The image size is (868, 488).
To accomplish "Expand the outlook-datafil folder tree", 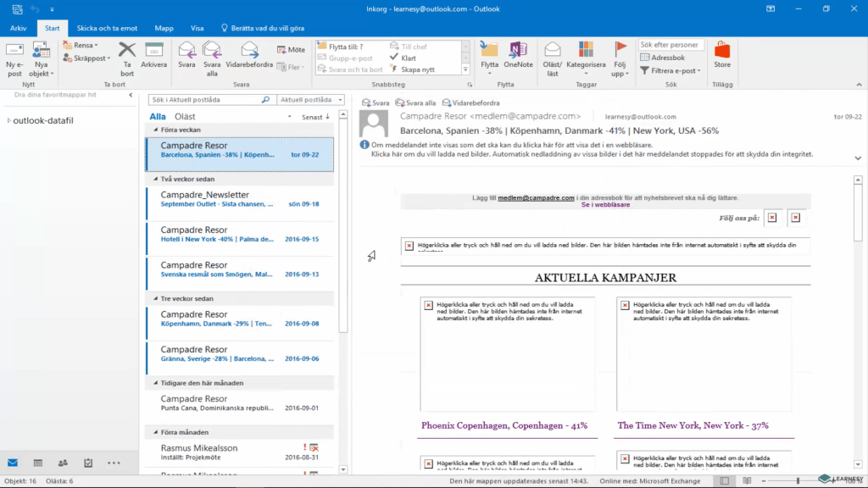I will click(8, 120).
